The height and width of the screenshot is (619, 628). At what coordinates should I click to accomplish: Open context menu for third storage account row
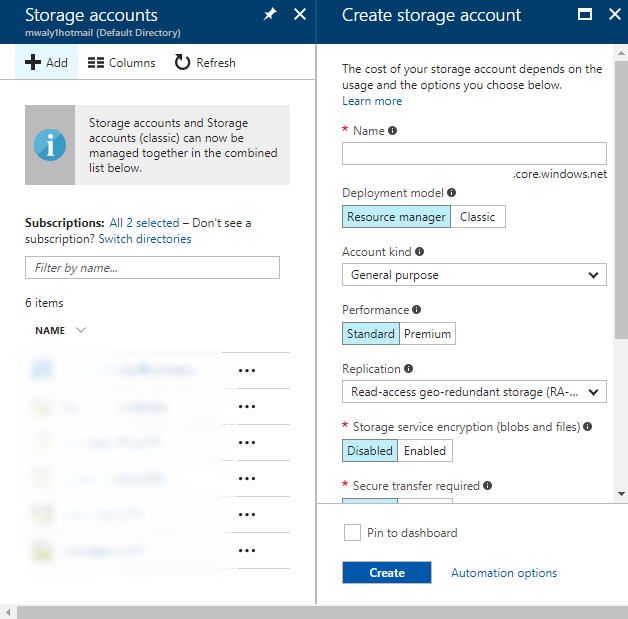click(x=247, y=442)
